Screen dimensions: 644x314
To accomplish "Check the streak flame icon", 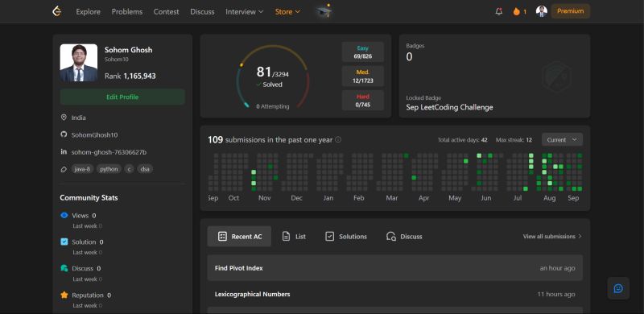I will click(516, 11).
